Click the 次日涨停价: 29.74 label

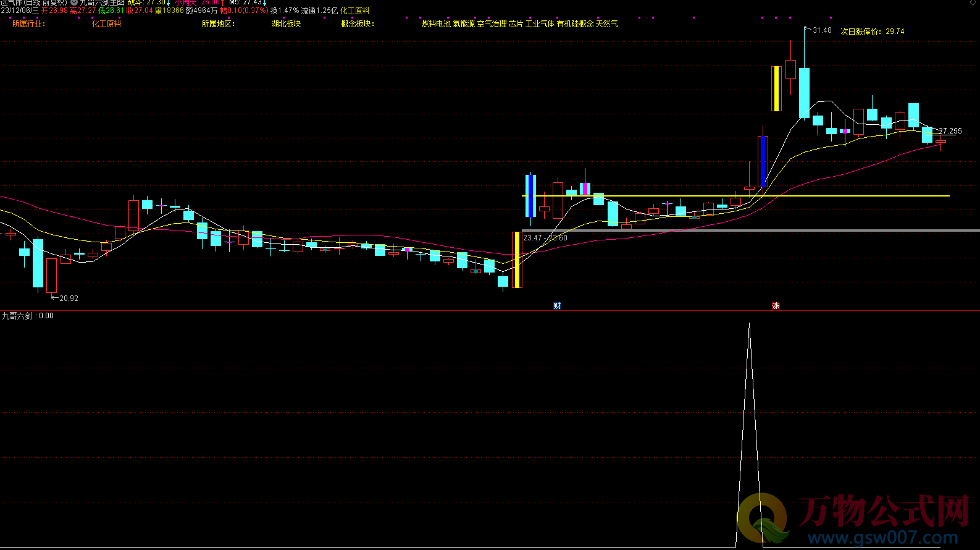(x=873, y=32)
